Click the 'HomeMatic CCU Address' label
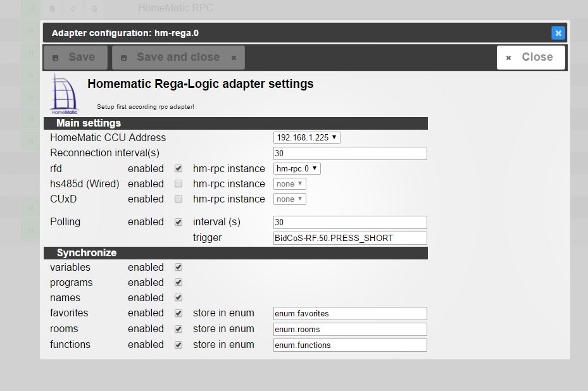The width and height of the screenshot is (588, 391). [108, 137]
